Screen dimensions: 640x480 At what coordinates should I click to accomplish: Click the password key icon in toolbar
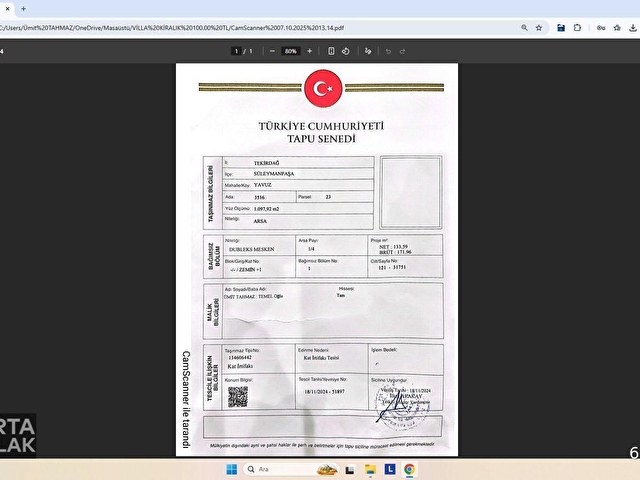601,28
